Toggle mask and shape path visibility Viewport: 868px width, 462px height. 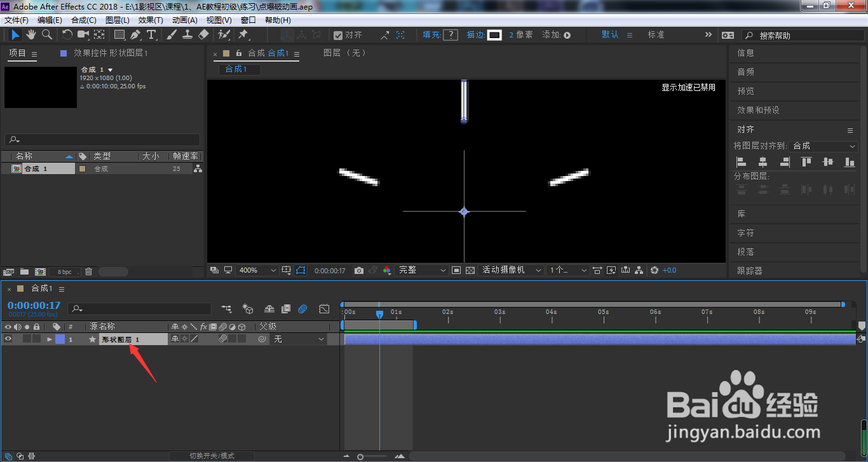point(301,270)
